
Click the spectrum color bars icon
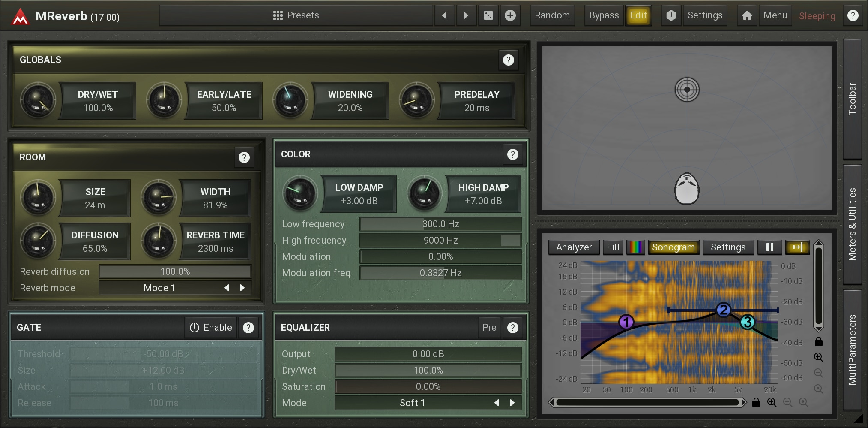(635, 247)
